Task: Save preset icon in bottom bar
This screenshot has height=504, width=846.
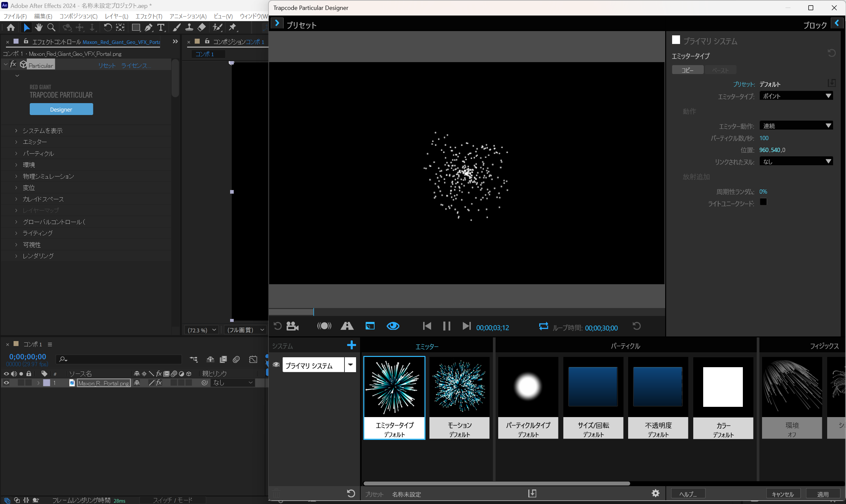Action: 532,493
